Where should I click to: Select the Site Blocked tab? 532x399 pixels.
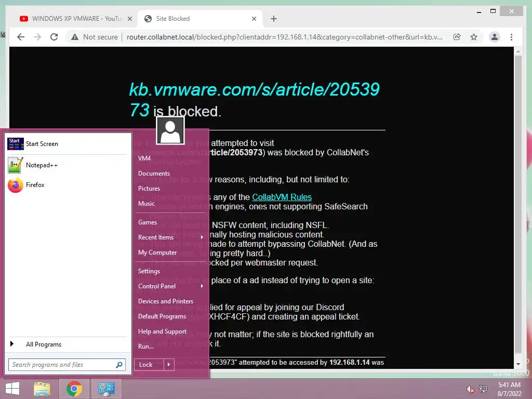[x=200, y=19]
